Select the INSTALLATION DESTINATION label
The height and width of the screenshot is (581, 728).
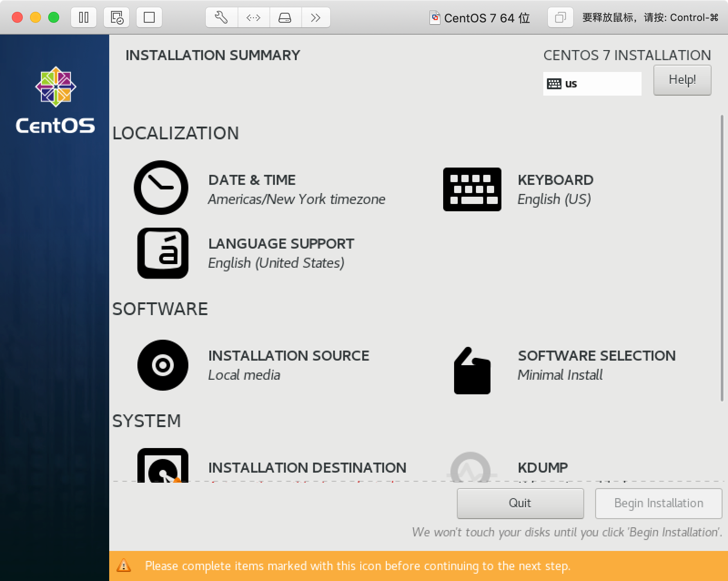(x=308, y=468)
